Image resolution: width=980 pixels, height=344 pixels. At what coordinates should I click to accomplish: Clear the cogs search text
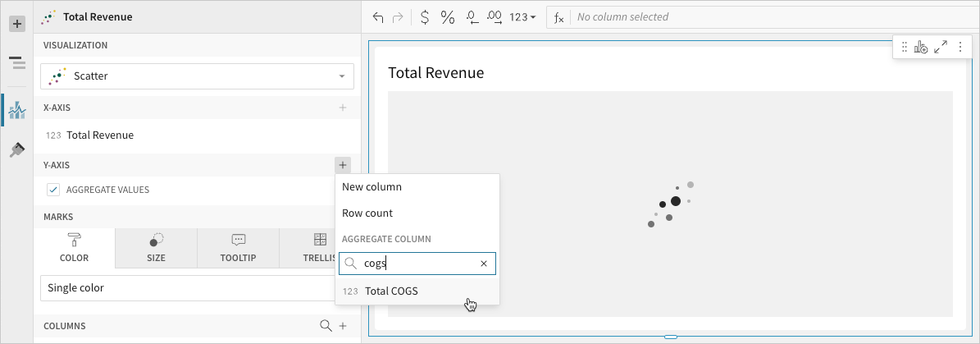[x=484, y=264]
